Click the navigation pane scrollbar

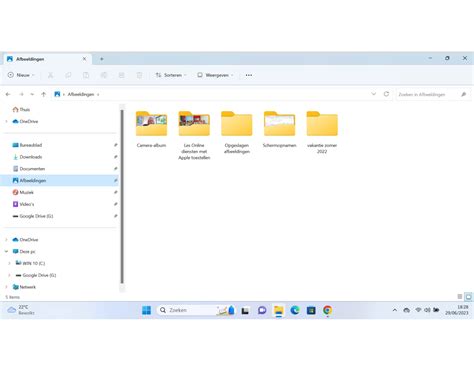[122, 197]
